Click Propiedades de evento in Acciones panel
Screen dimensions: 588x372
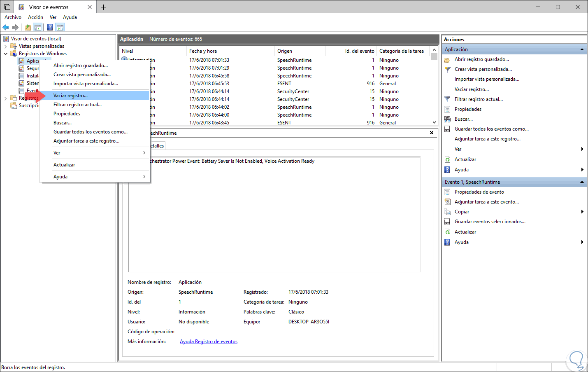tap(479, 192)
